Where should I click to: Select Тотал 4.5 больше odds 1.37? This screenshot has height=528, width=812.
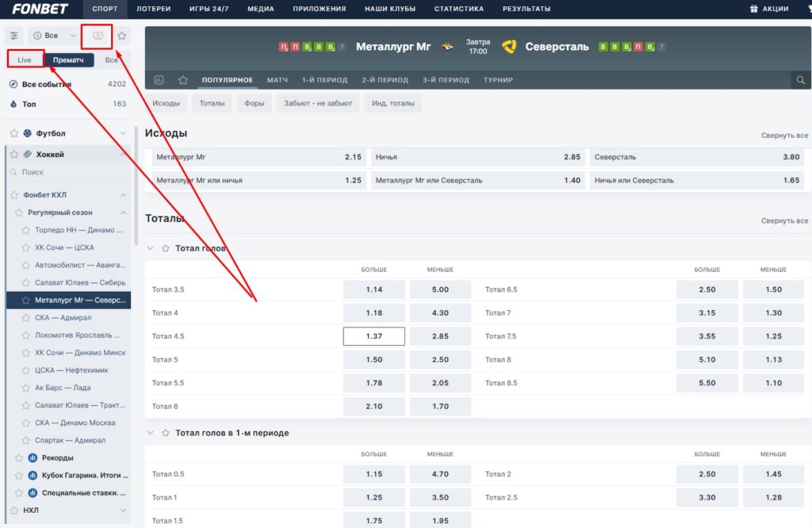(373, 336)
